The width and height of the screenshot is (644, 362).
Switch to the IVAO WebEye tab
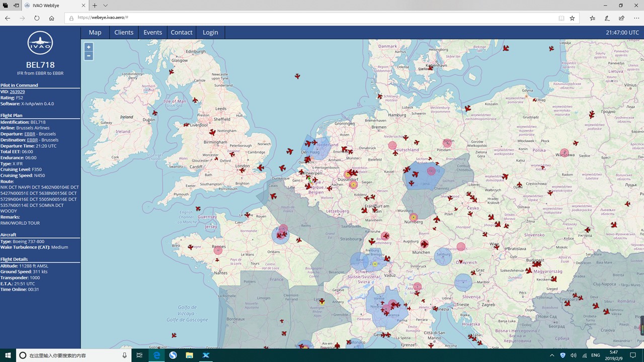[x=55, y=6]
